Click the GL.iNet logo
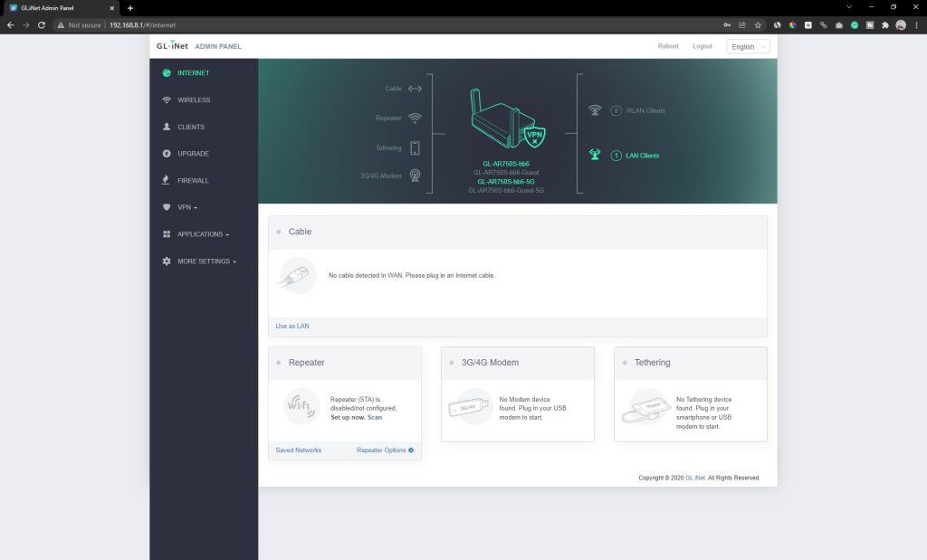 pyautogui.click(x=172, y=45)
